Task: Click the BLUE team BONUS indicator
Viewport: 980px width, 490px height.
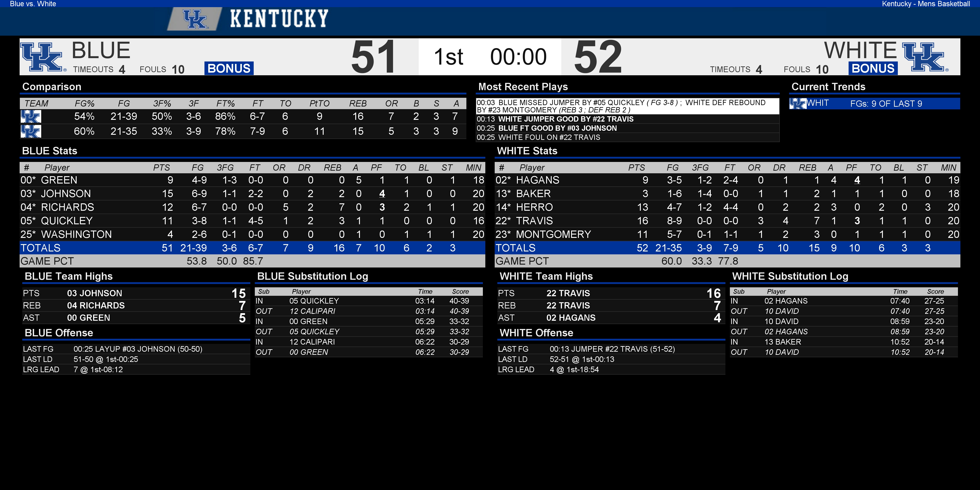Action: (229, 68)
